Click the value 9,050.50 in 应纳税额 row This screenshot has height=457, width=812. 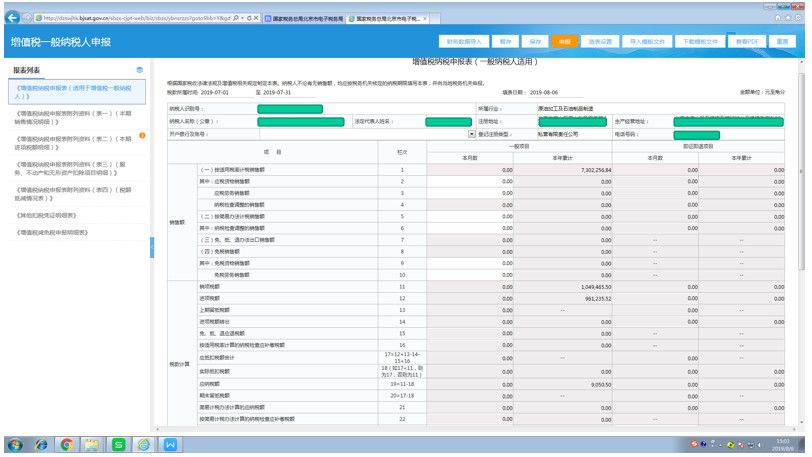tap(601, 384)
